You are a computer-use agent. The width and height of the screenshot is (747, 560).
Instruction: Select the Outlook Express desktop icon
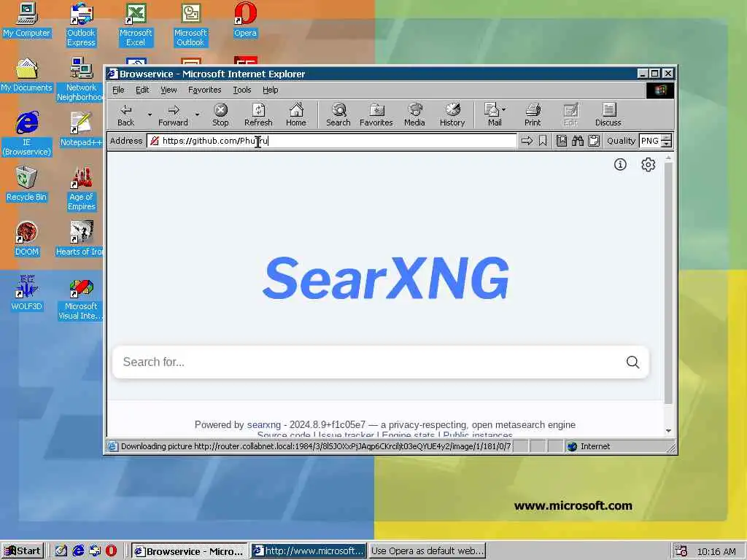pyautogui.click(x=81, y=25)
